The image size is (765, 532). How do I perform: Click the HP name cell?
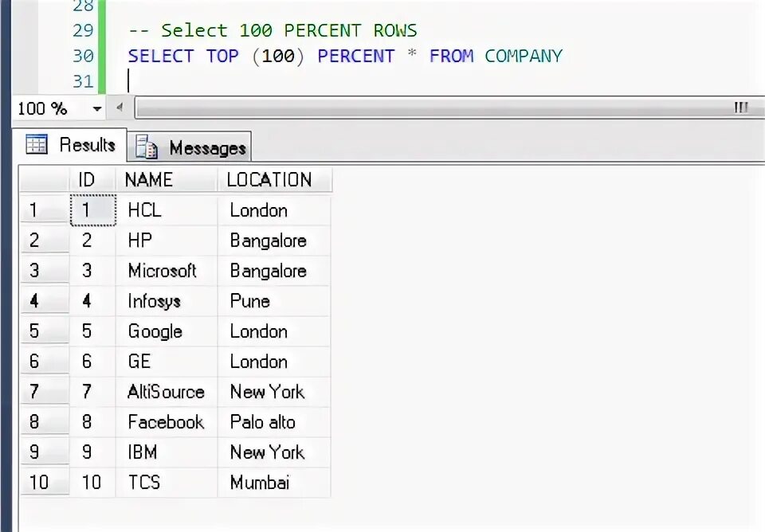point(167,241)
